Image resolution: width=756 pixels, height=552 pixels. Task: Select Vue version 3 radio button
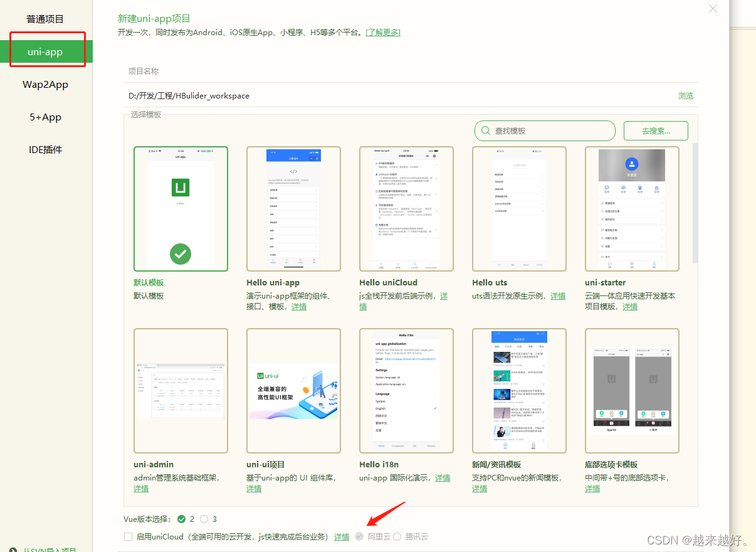[204, 519]
